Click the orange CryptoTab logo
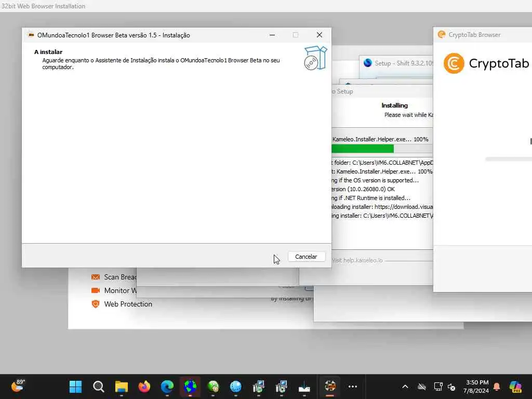This screenshot has width=532, height=399. click(x=454, y=63)
